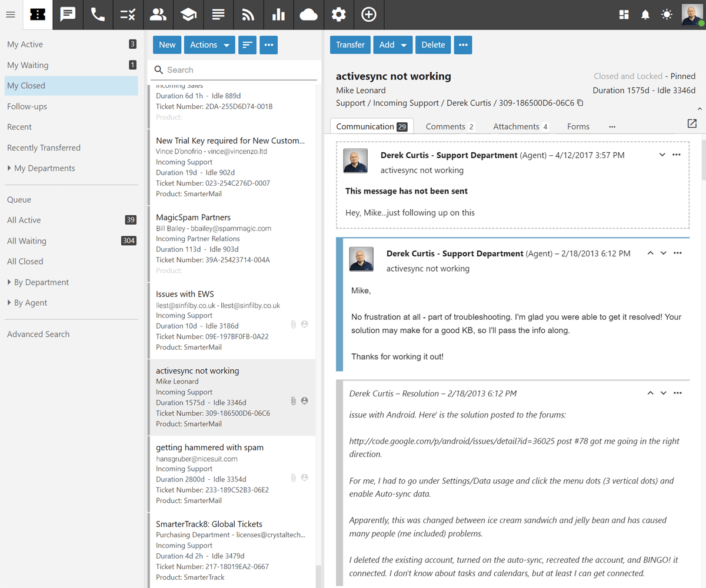Open the Knowledge Base section

188,15
